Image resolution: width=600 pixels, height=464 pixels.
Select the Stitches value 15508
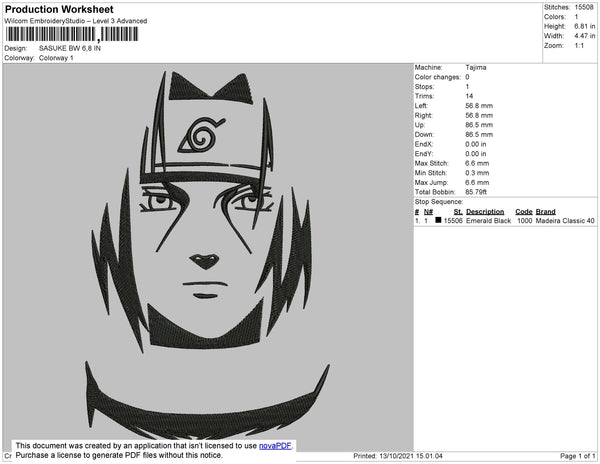(x=584, y=7)
